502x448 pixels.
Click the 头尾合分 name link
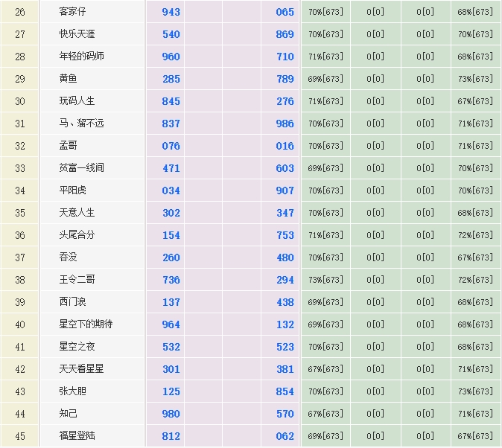click(x=77, y=235)
